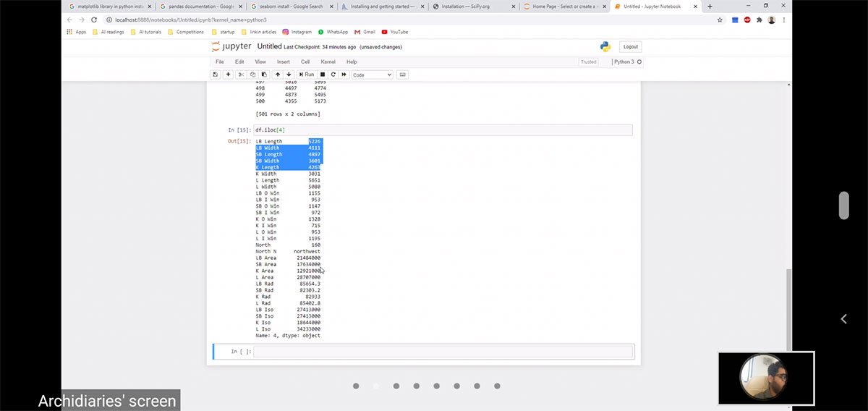Open the command palette keyboard icon

point(403,75)
